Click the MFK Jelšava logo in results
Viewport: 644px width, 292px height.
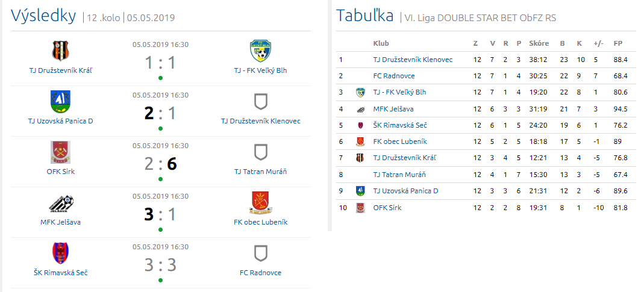pos(61,202)
